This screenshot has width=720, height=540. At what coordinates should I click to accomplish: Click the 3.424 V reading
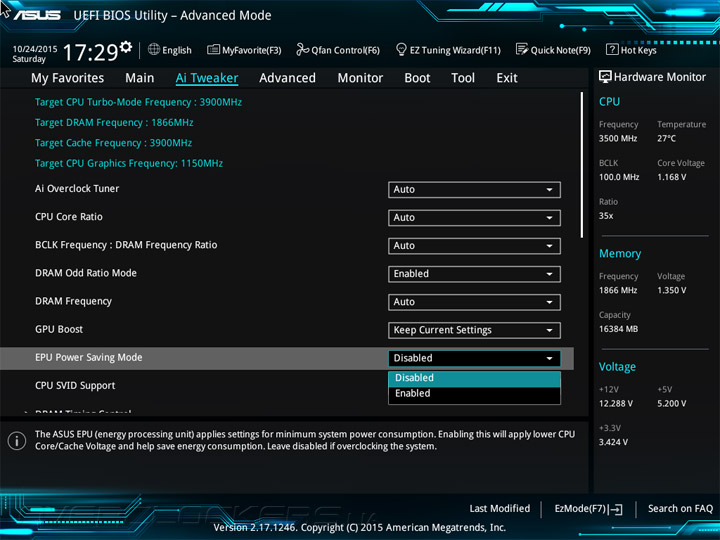click(x=613, y=442)
